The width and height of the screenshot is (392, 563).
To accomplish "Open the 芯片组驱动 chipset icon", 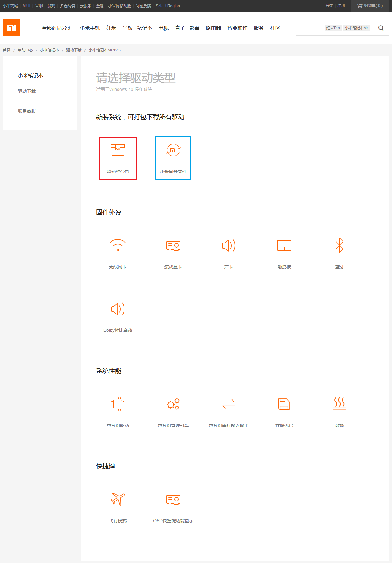I will click(x=118, y=404).
